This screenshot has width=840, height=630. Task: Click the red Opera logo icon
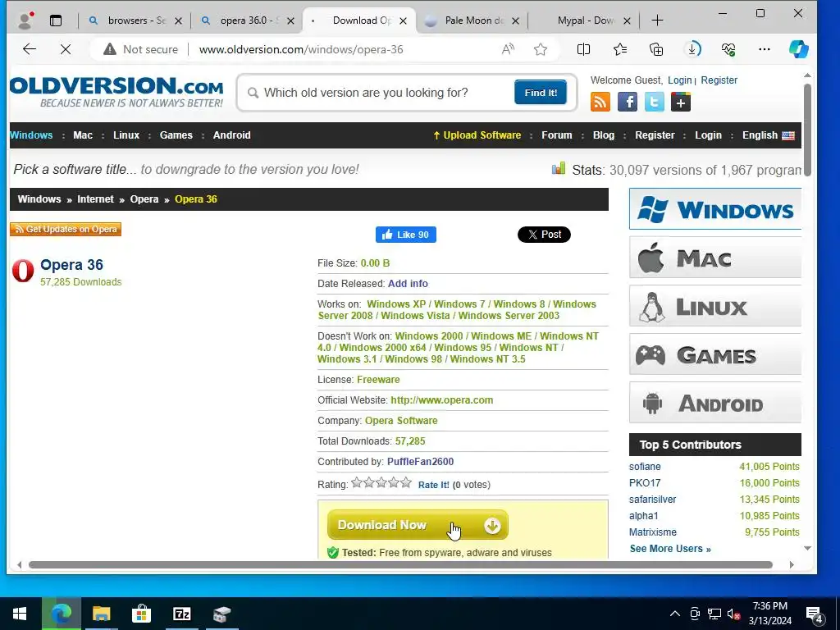point(23,271)
